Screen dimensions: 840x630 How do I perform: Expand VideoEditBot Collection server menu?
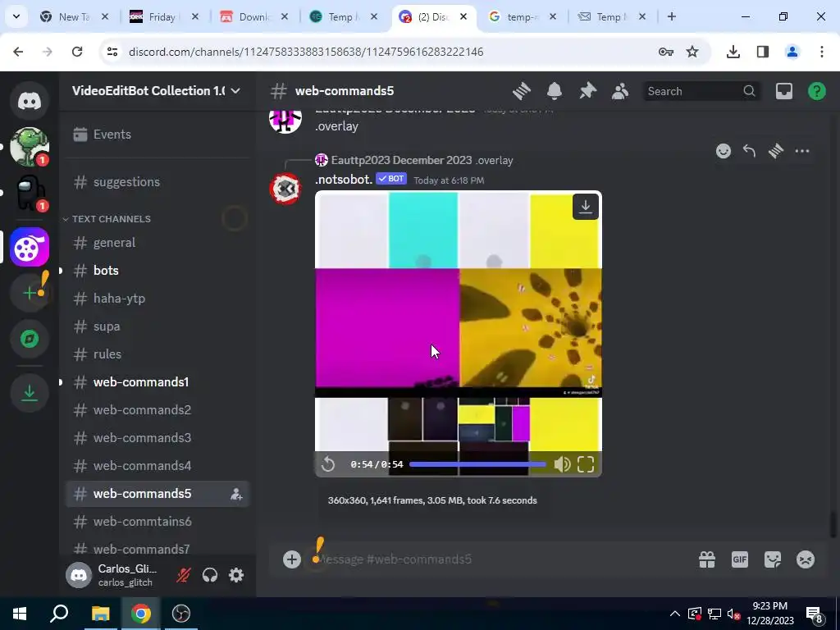coord(157,90)
